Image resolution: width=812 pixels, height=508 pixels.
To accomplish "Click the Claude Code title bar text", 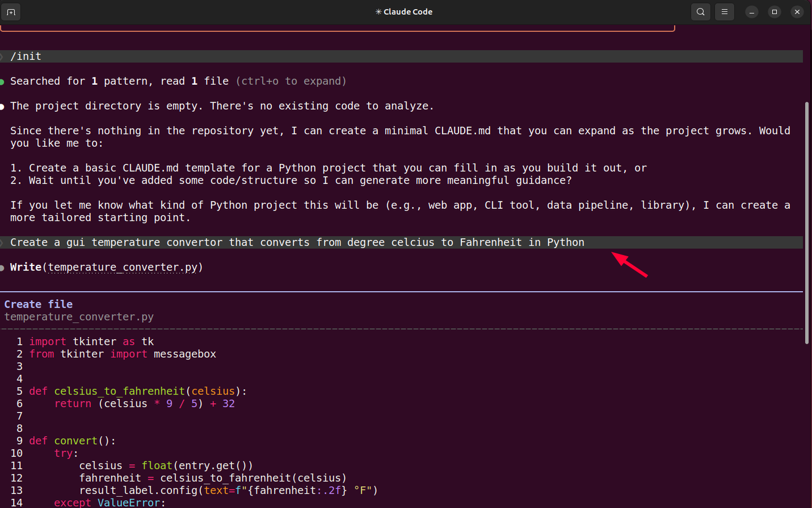I will [x=407, y=11].
